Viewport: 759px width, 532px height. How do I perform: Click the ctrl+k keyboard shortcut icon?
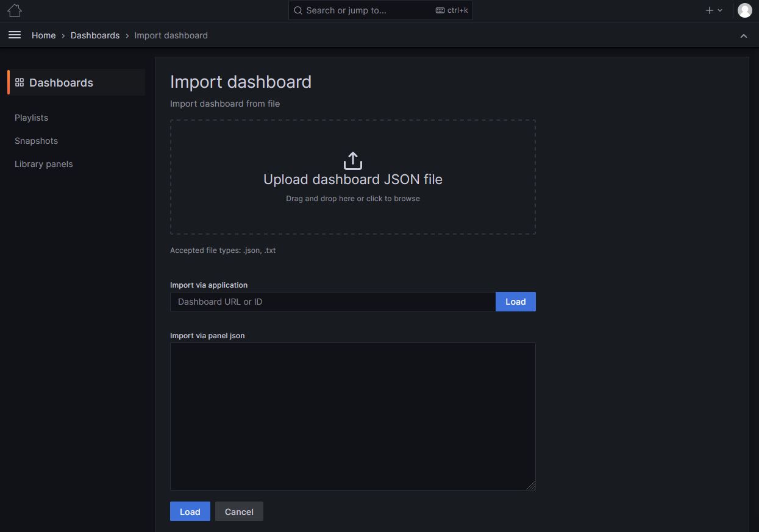coord(440,10)
